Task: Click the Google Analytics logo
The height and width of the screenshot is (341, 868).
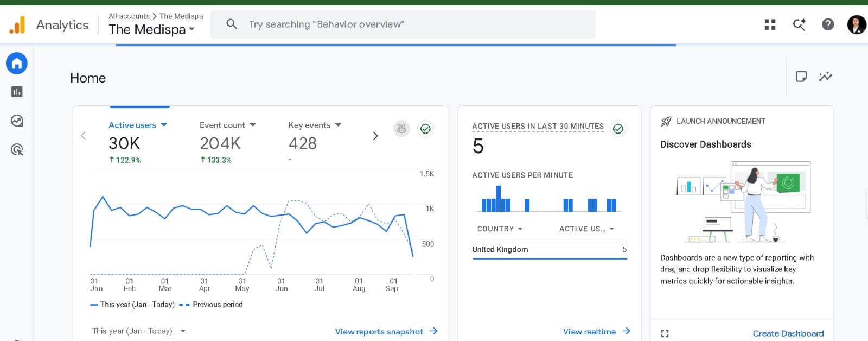Action: click(x=17, y=24)
